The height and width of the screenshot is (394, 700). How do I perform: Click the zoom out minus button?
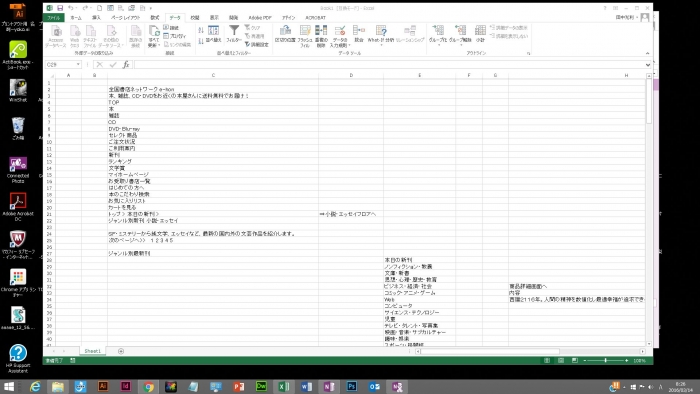[x=585, y=360]
